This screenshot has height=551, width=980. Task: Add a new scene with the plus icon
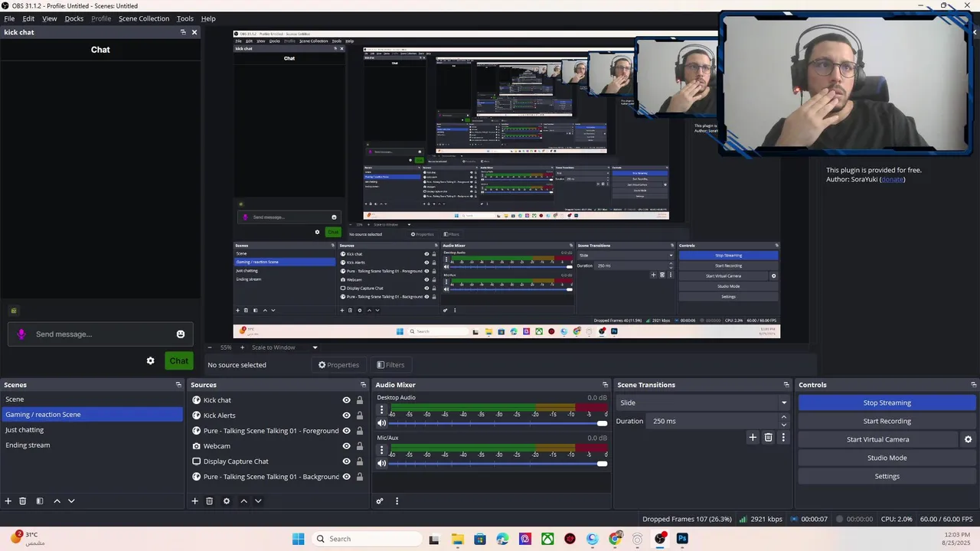coord(8,501)
